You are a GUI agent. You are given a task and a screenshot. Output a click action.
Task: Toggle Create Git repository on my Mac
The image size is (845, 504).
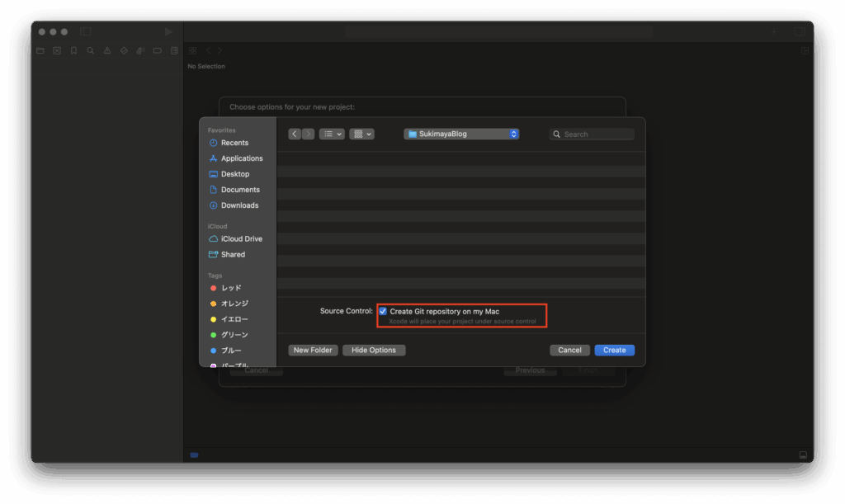383,311
